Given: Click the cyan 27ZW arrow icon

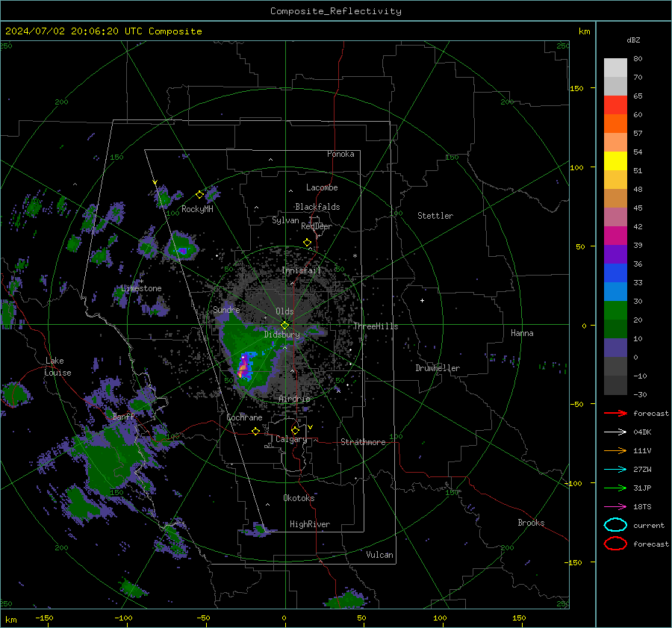Looking at the screenshot, I should 615,470.
